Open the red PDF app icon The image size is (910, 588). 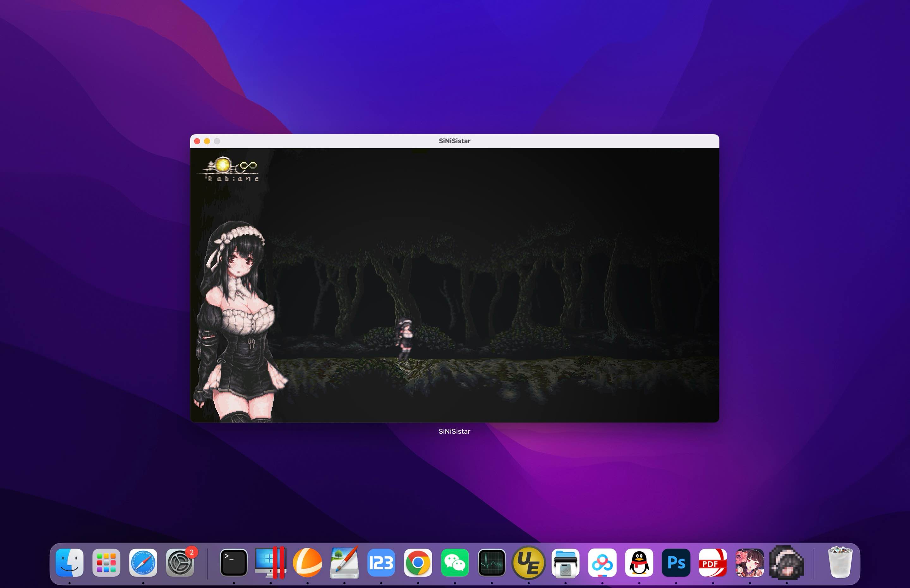tap(713, 562)
